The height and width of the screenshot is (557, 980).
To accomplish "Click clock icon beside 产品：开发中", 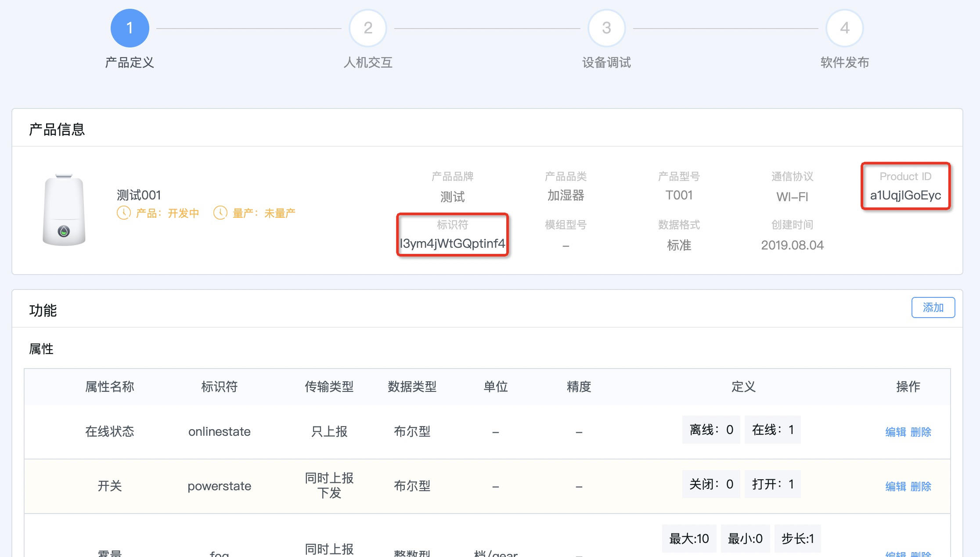I will click(124, 213).
